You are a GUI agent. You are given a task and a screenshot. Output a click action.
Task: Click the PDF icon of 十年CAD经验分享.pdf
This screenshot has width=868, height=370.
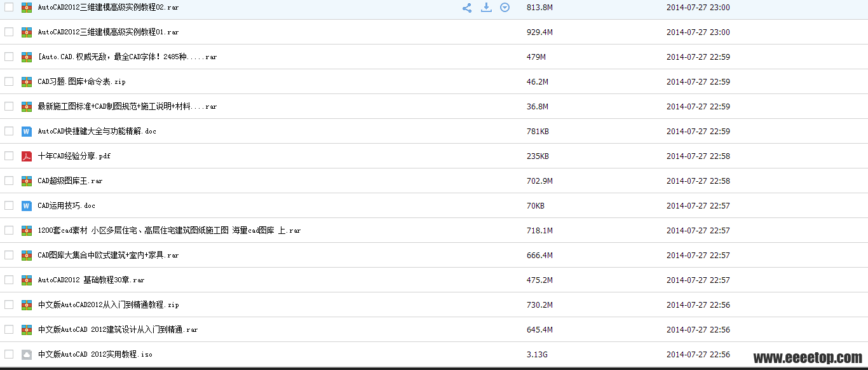click(27, 156)
